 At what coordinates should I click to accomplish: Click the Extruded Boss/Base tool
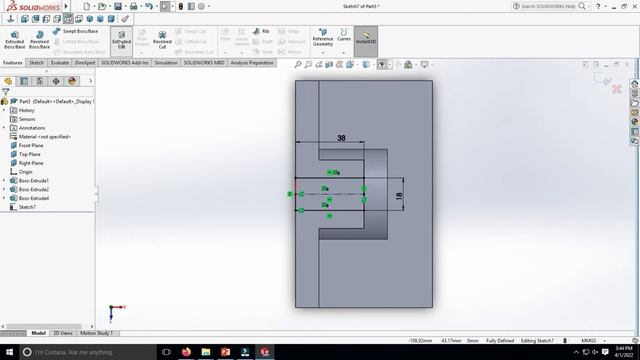pyautogui.click(x=15, y=40)
